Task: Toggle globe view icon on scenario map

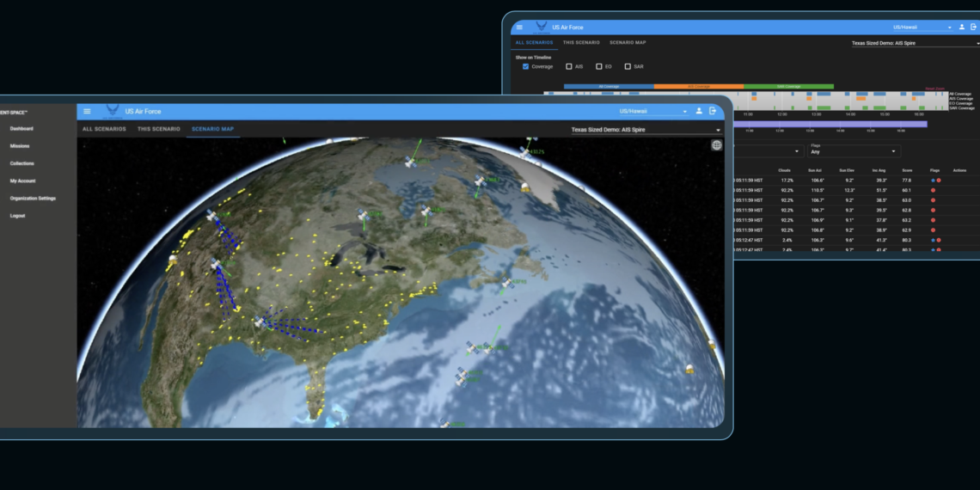Action: (x=716, y=145)
